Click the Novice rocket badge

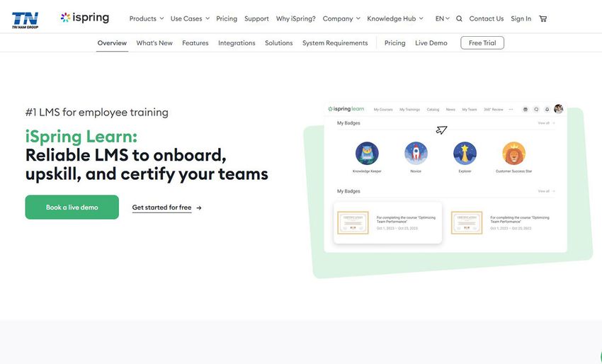(416, 153)
